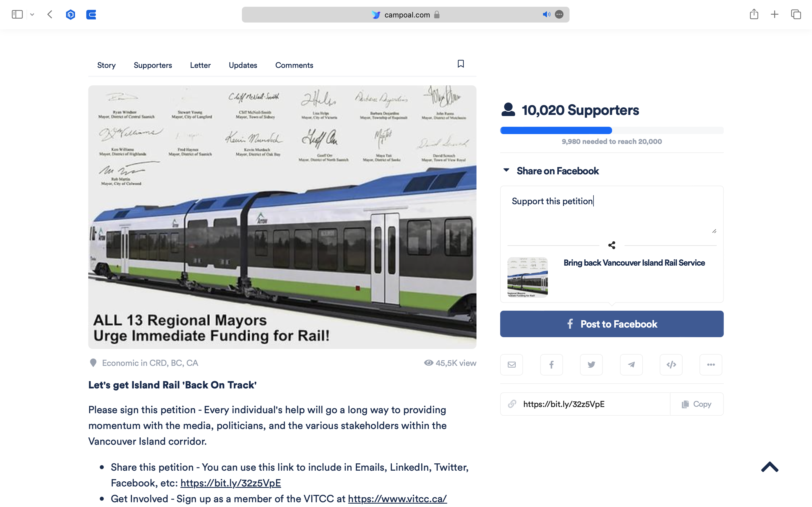The width and height of the screenshot is (812, 507).
Task: Mute tab audio via the speaker icon
Action: pos(546,14)
